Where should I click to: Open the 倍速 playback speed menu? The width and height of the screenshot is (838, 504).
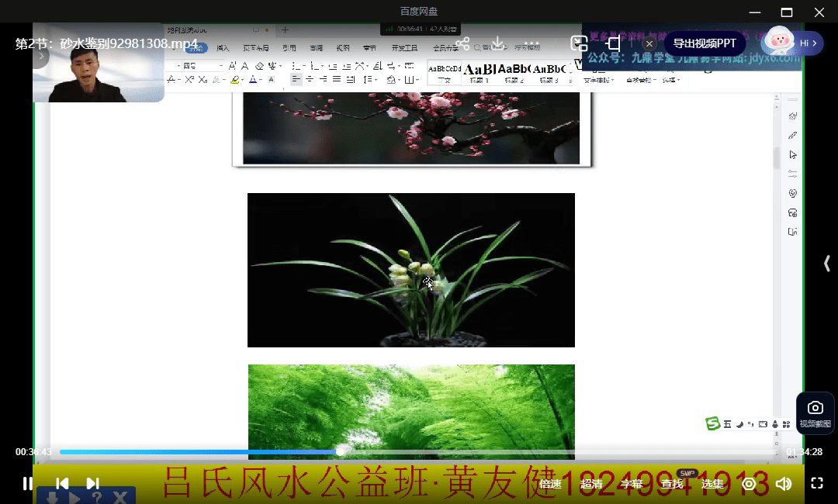(550, 484)
